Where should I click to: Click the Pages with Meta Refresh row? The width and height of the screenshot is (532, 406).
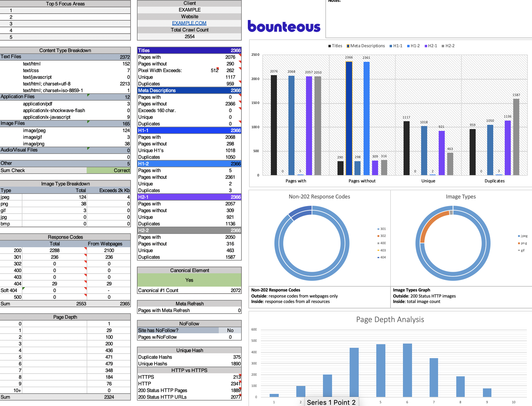point(189,310)
